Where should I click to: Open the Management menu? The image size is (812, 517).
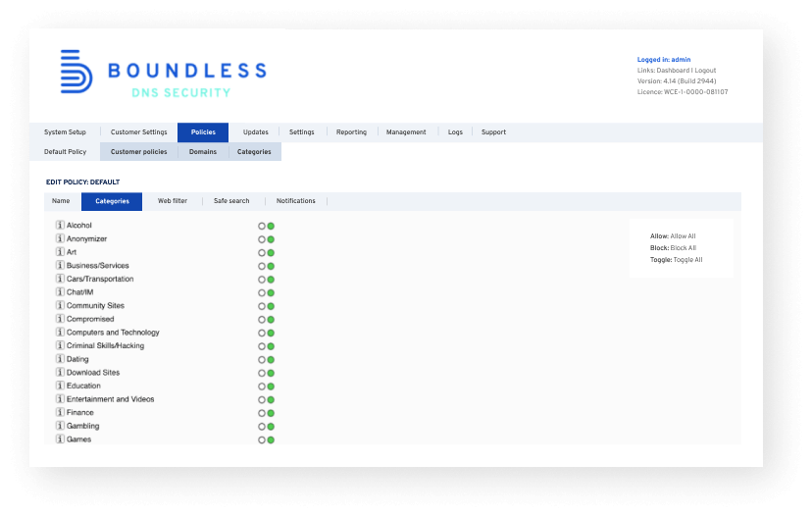pyautogui.click(x=406, y=132)
